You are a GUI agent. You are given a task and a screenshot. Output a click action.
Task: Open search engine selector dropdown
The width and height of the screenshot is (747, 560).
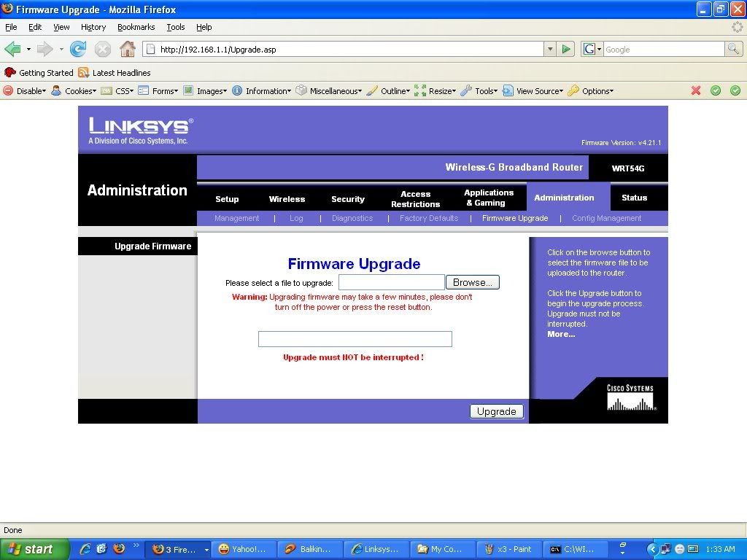coord(592,49)
